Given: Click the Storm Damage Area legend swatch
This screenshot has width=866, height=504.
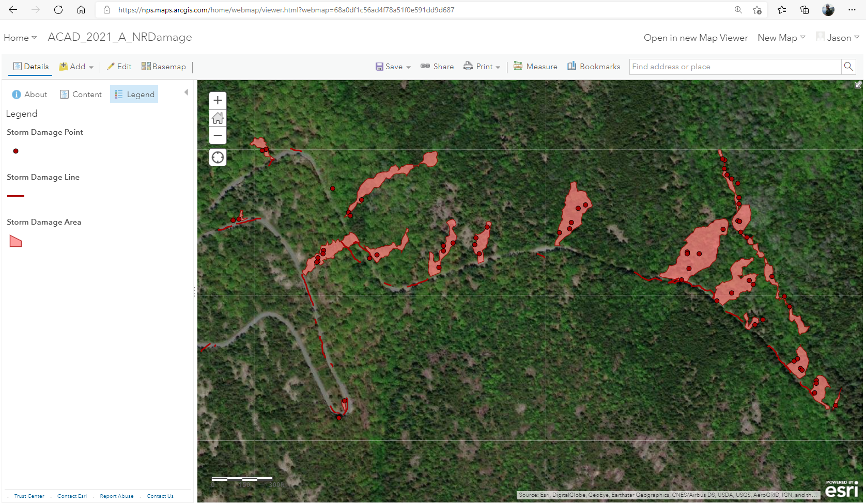Looking at the screenshot, I should pos(16,241).
